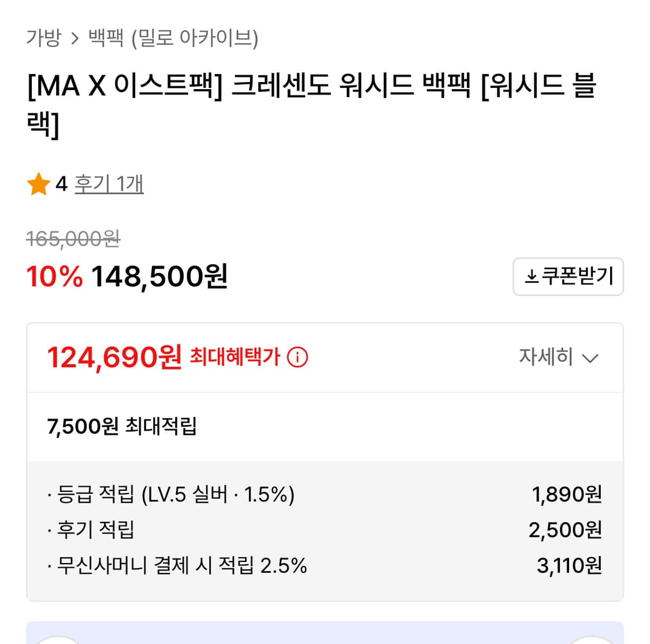
Task: Open the 최대혜택가 info icon
Action: tap(298, 357)
